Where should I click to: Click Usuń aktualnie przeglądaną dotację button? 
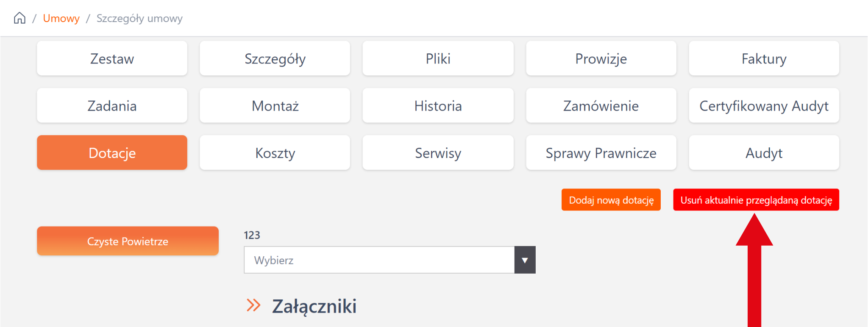click(756, 200)
